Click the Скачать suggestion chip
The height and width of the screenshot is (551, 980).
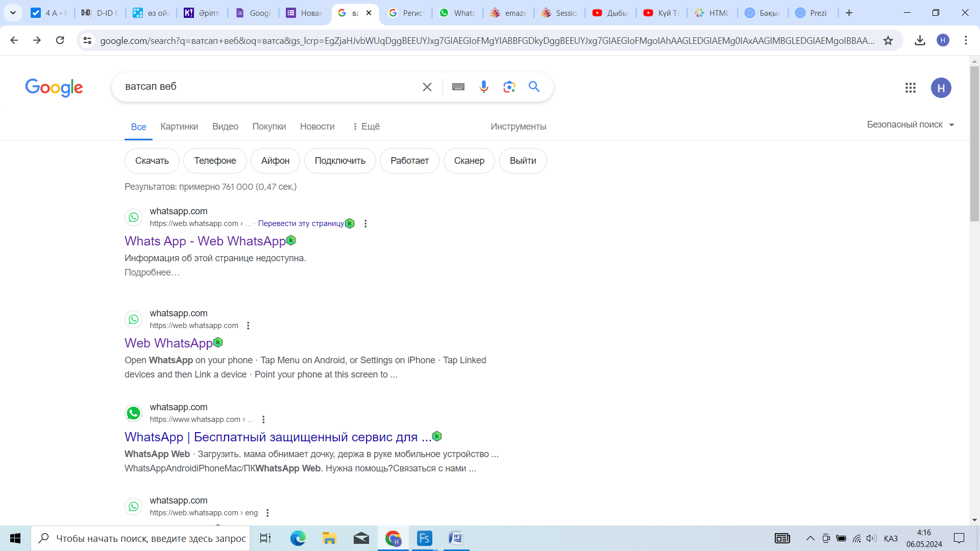[152, 161]
